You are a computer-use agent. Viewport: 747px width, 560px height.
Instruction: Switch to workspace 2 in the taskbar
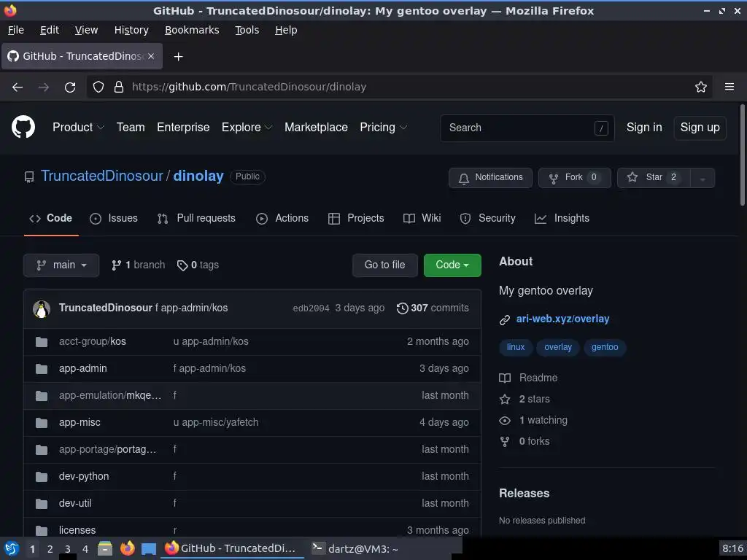coord(50,549)
